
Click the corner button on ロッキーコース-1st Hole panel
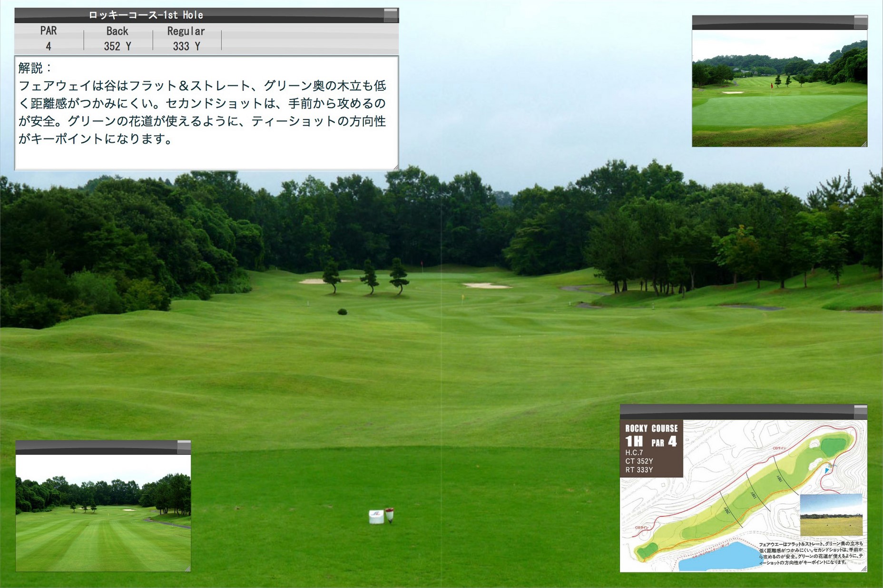(x=391, y=15)
